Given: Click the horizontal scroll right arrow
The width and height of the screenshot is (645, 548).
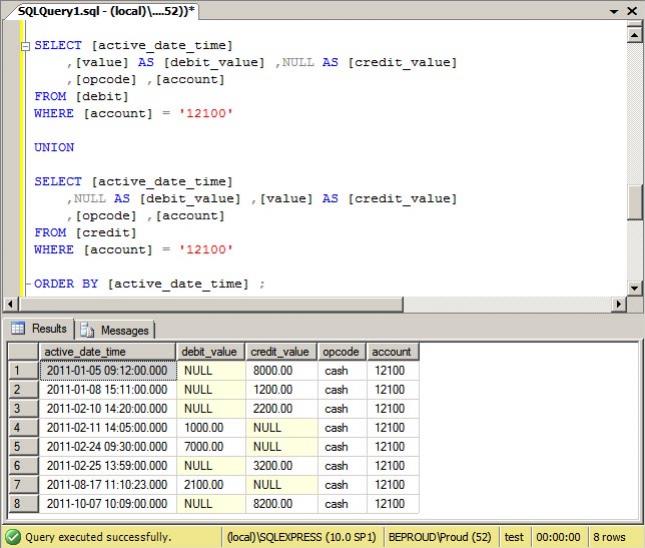Looking at the screenshot, I should [619, 303].
